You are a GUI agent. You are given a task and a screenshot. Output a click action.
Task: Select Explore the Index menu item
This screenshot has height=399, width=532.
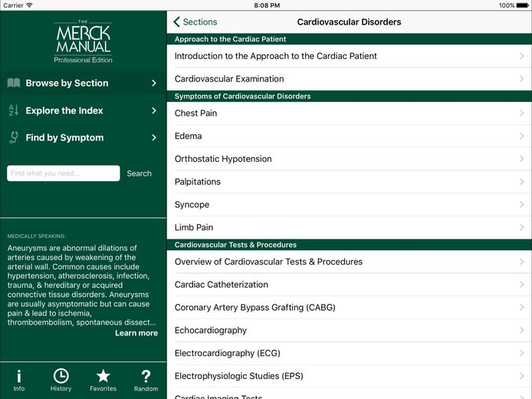click(83, 110)
